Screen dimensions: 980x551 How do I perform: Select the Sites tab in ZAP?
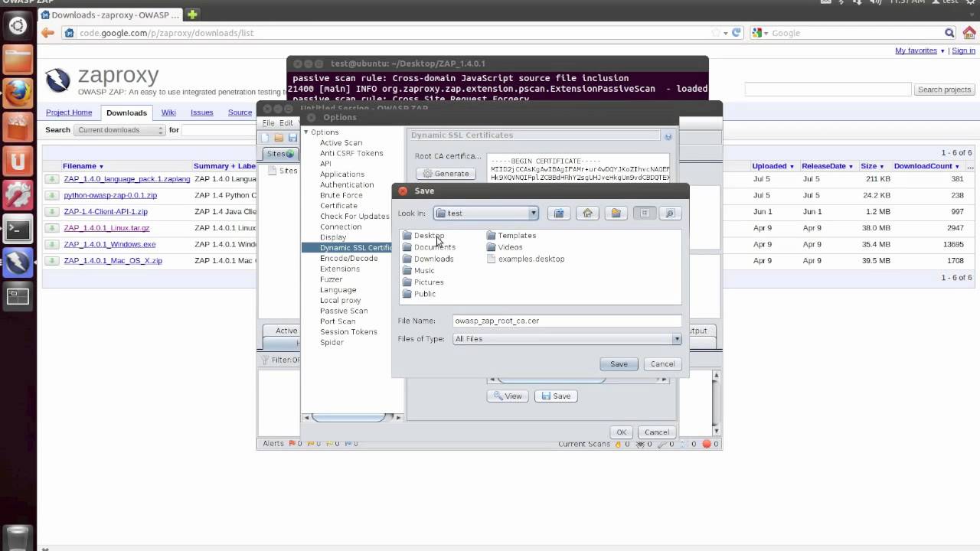click(x=279, y=154)
